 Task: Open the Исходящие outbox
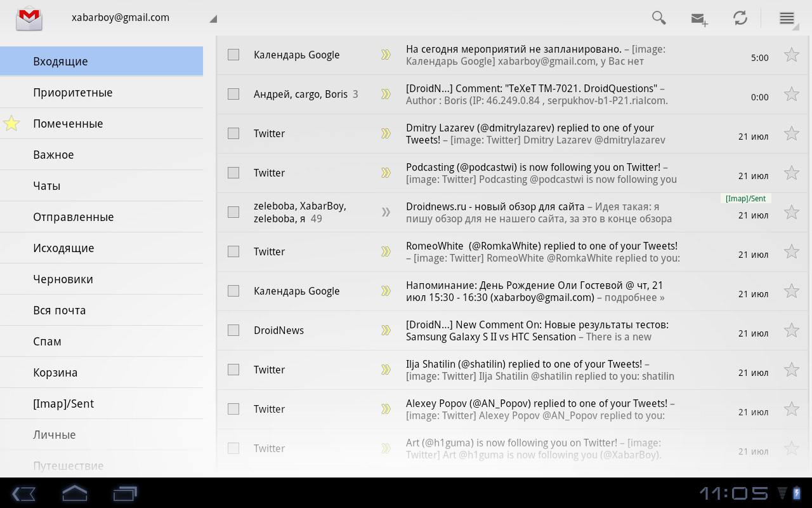click(x=101, y=248)
